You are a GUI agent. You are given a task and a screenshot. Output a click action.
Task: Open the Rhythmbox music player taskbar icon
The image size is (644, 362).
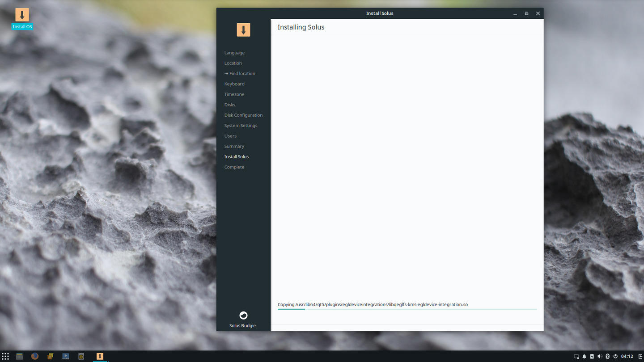coord(81,356)
